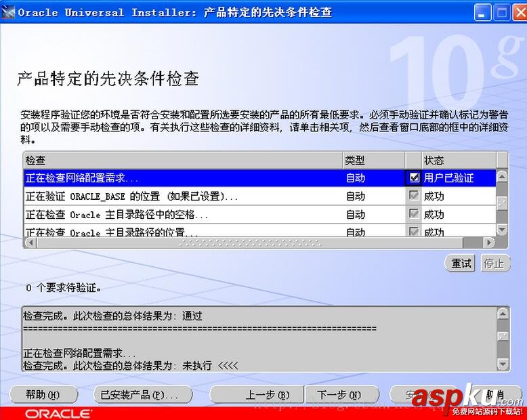Click the disabled maximize window button
The width and height of the screenshot is (527, 420).
pyautogui.click(x=502, y=13)
